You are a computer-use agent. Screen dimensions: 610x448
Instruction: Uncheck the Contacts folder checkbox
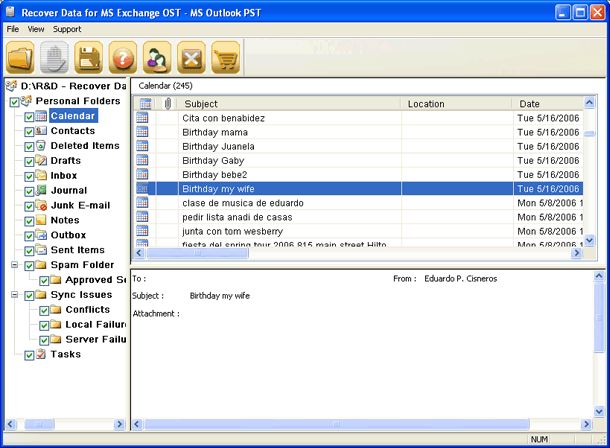tap(29, 132)
